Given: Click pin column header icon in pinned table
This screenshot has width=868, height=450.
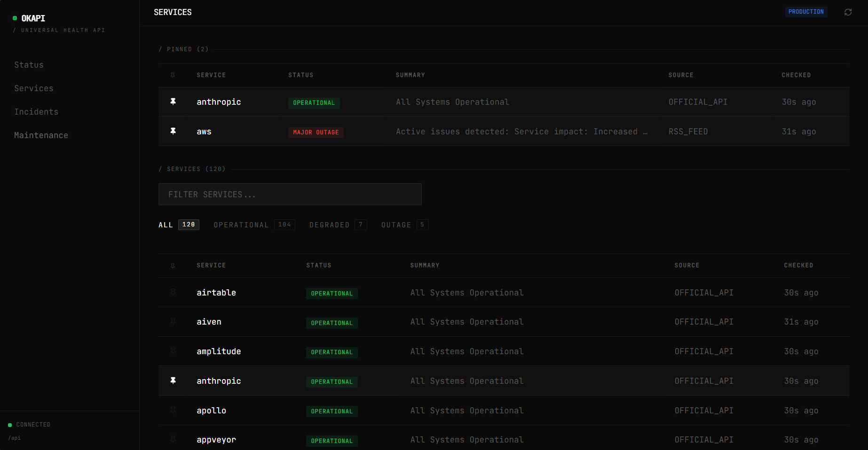Looking at the screenshot, I should coord(173,75).
